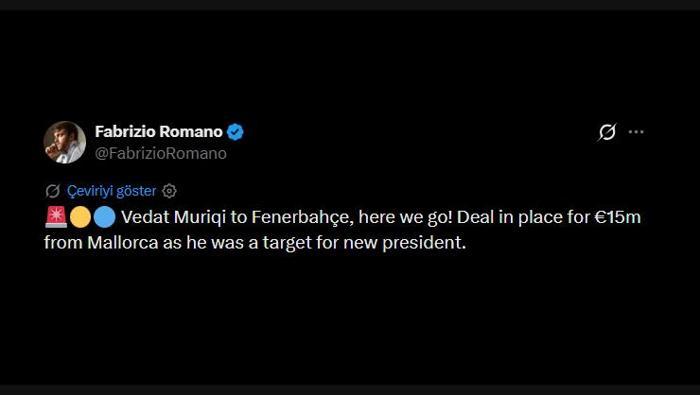This screenshot has width=700, height=395.
Task: Click the "€15m" amount in the tweet
Action: pyautogui.click(x=617, y=217)
